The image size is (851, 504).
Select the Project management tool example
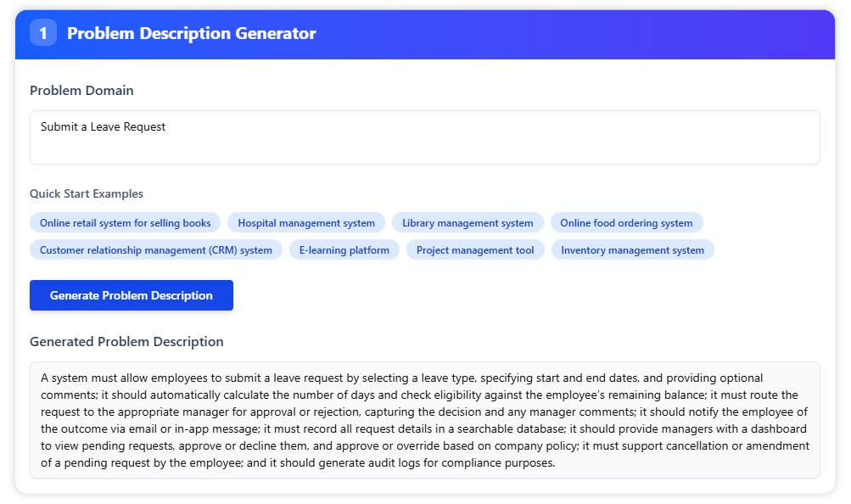pos(474,250)
